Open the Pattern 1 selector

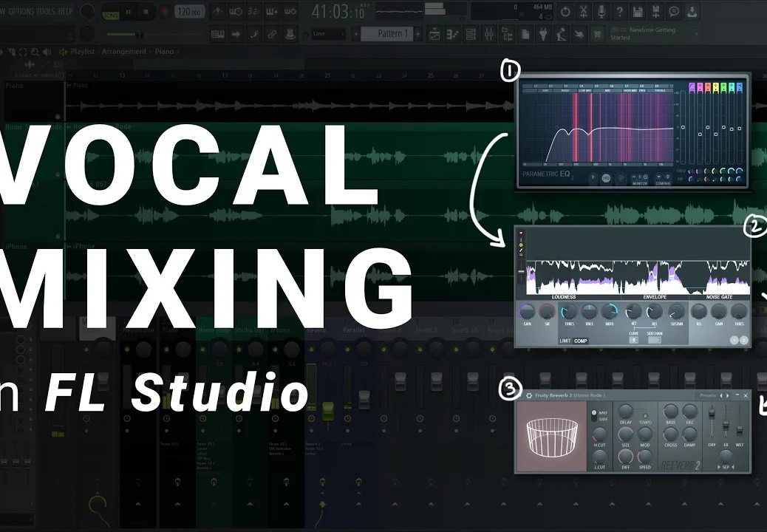click(x=387, y=34)
